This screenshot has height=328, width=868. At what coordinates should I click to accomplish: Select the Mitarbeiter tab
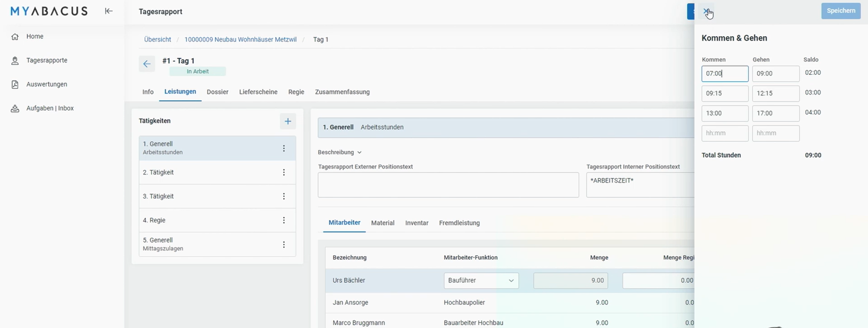(x=344, y=223)
